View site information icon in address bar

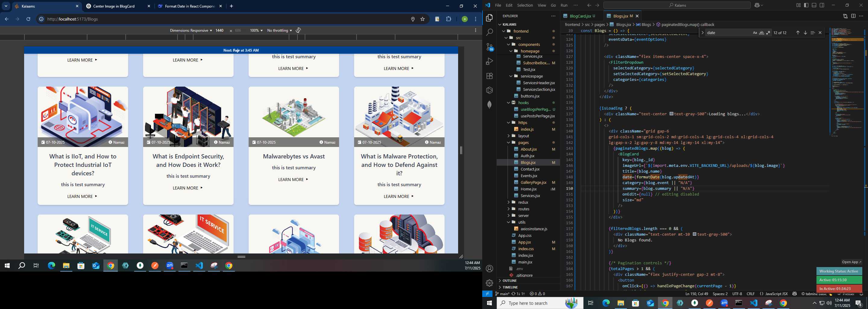[x=41, y=19]
